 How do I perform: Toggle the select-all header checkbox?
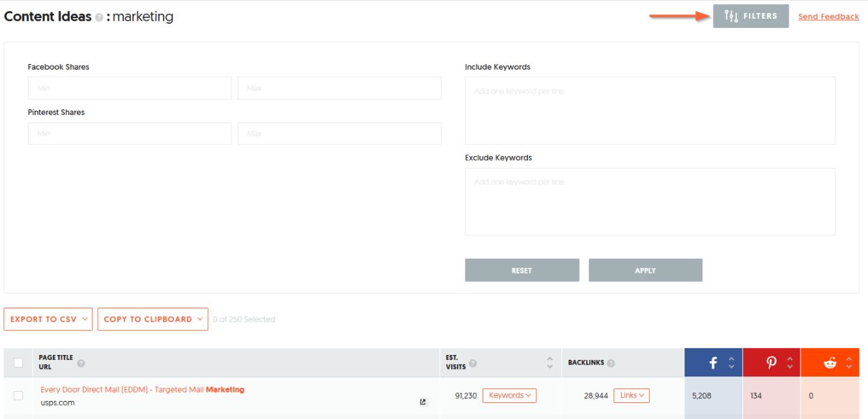18,363
